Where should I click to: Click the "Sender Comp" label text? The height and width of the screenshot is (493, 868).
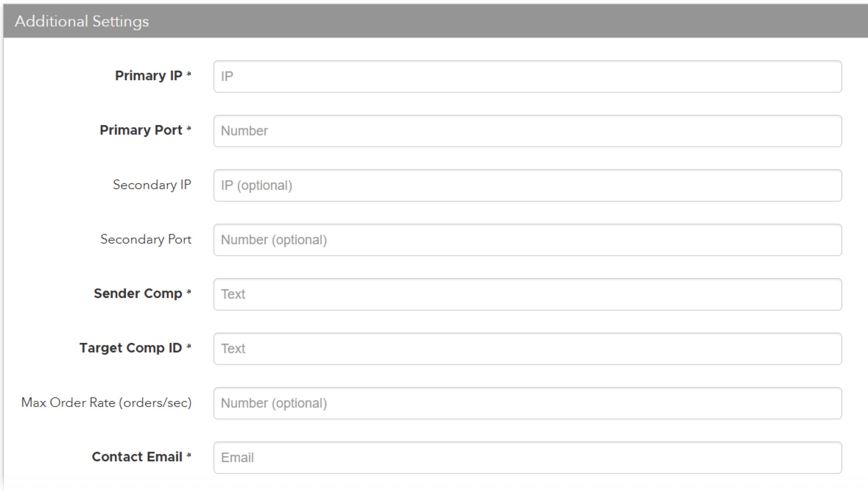pos(138,293)
